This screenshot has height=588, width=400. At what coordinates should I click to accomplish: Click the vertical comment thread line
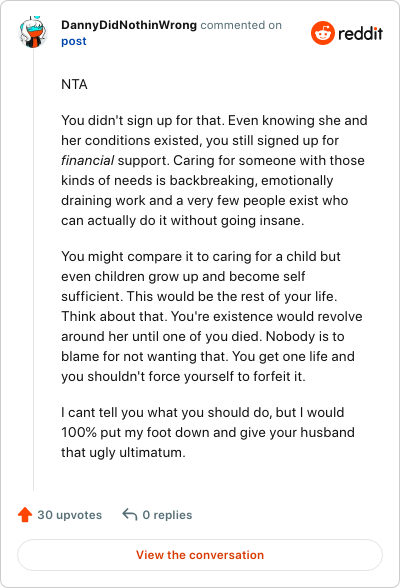[33, 269]
